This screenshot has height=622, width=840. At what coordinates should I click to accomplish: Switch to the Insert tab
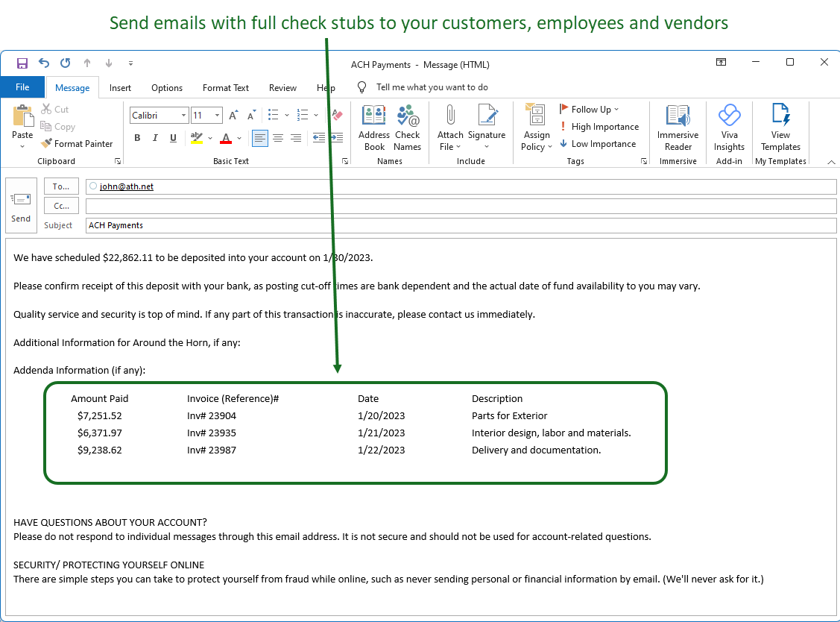pos(120,88)
